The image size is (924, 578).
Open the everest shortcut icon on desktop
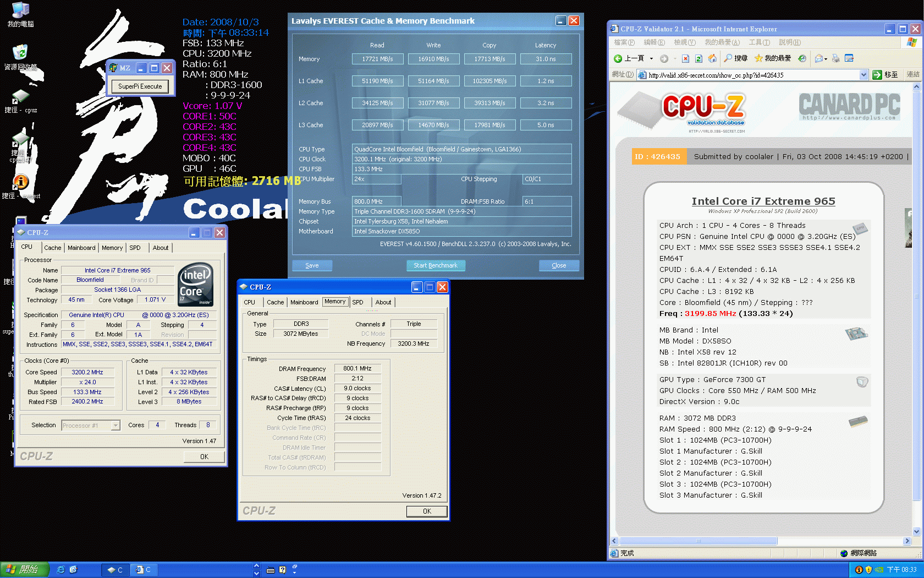(20, 187)
